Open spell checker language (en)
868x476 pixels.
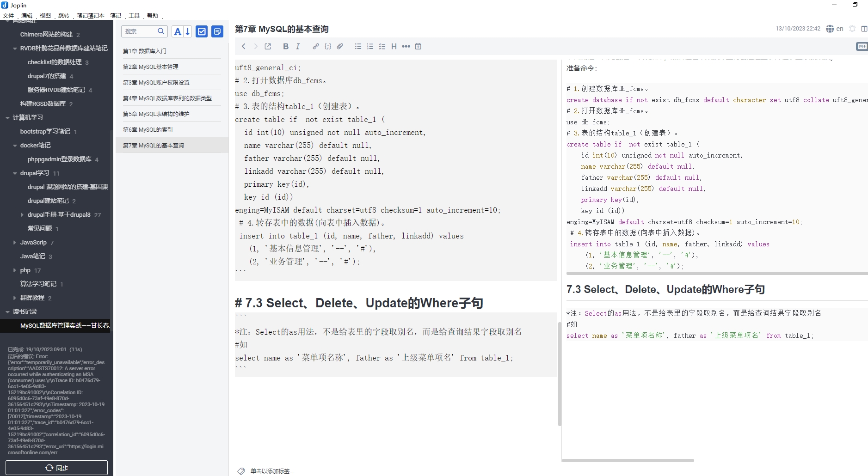[835, 29]
